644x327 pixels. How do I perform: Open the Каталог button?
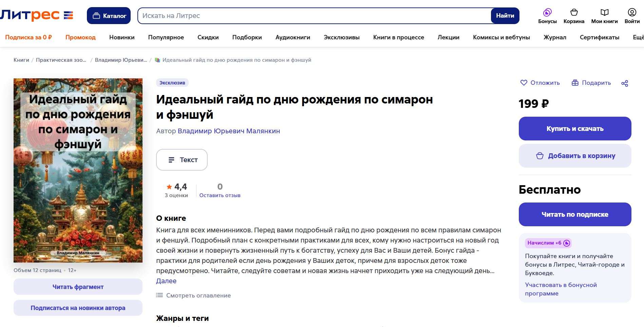point(109,16)
